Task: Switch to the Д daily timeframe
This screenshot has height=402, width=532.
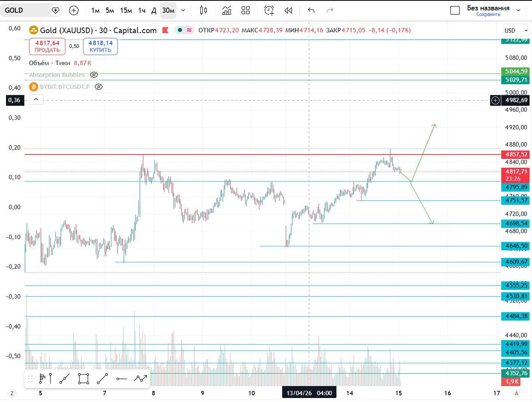Action: coord(154,10)
